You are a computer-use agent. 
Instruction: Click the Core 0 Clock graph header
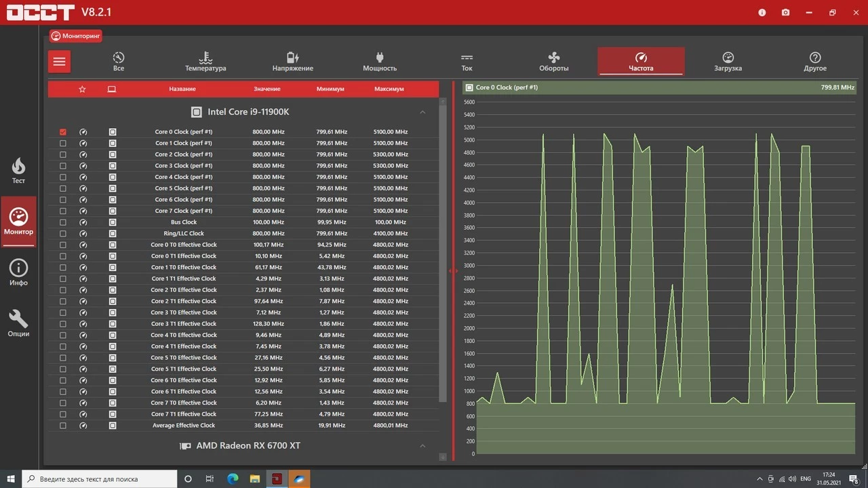pyautogui.click(x=660, y=87)
